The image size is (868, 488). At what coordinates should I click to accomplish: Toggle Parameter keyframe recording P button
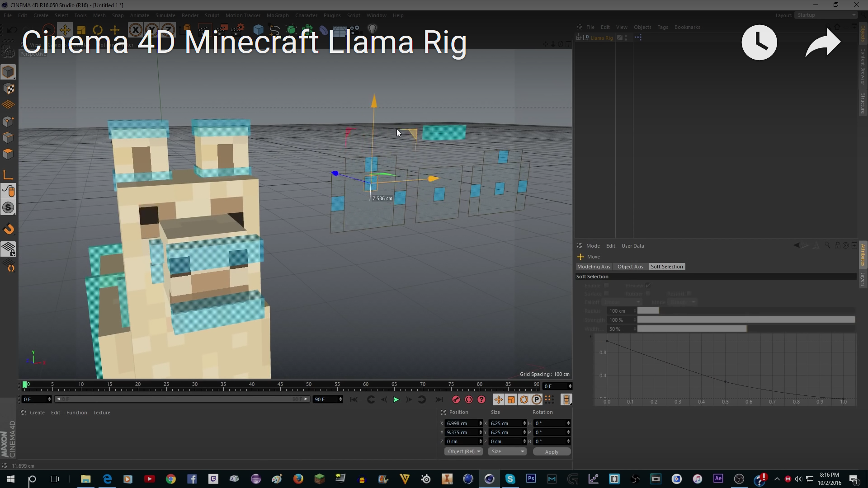tap(537, 399)
